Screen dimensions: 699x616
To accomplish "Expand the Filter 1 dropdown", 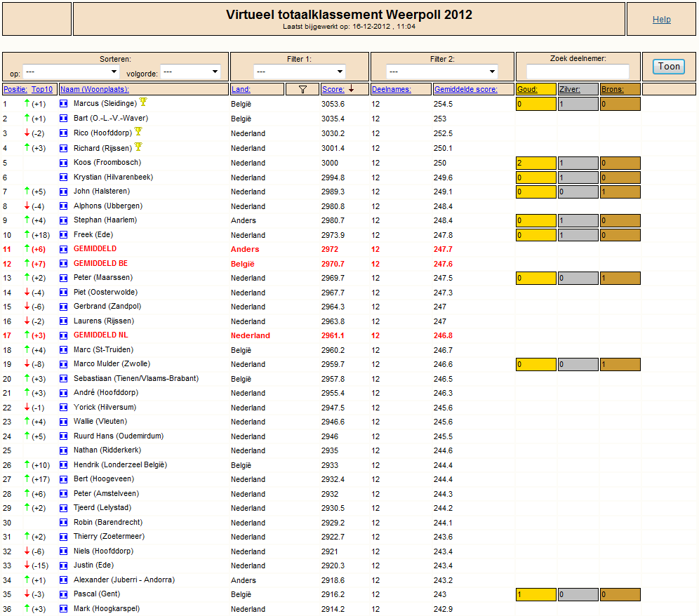I will coord(300,72).
